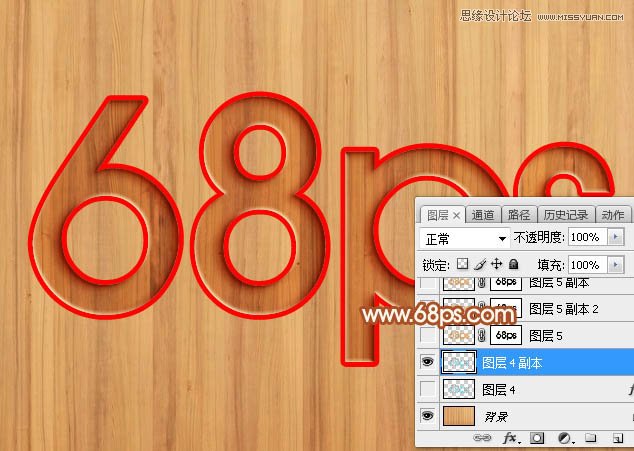Show the 图层 5 副本 layer
This screenshot has height=451, width=634.
427,283
